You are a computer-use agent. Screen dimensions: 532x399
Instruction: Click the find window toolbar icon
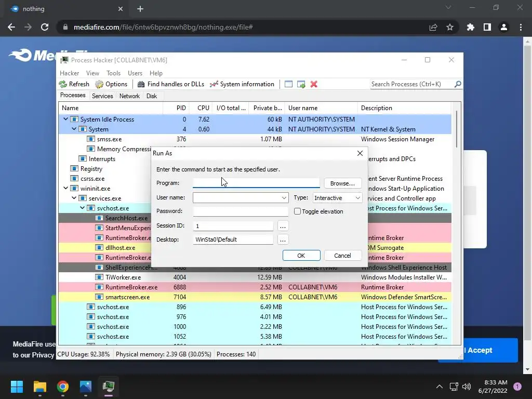(x=288, y=84)
